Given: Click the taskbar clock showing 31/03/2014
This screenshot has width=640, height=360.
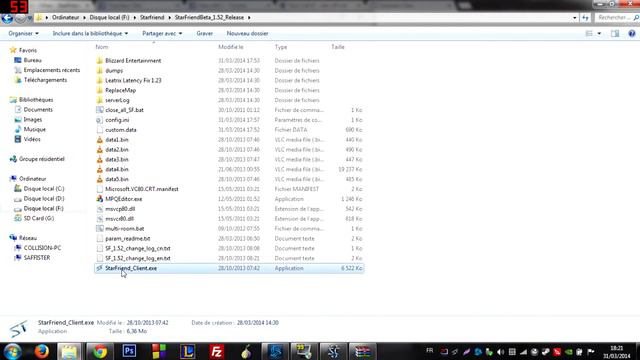Looking at the screenshot, I should (617, 352).
